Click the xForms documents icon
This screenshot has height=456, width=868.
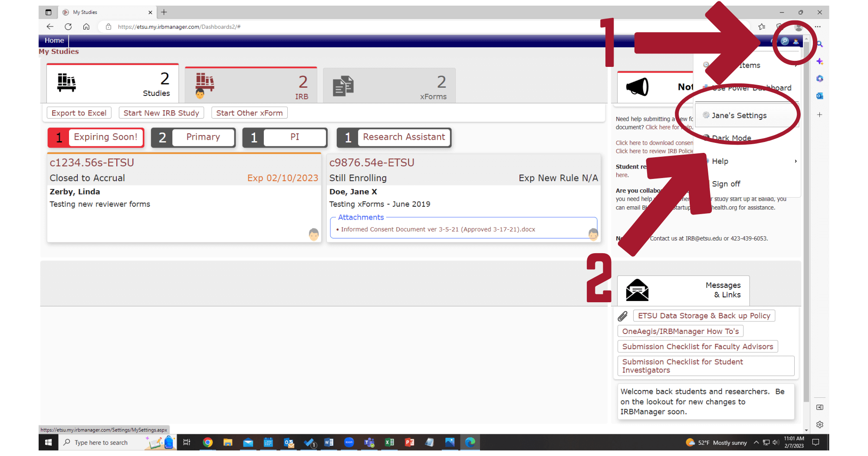(x=343, y=86)
